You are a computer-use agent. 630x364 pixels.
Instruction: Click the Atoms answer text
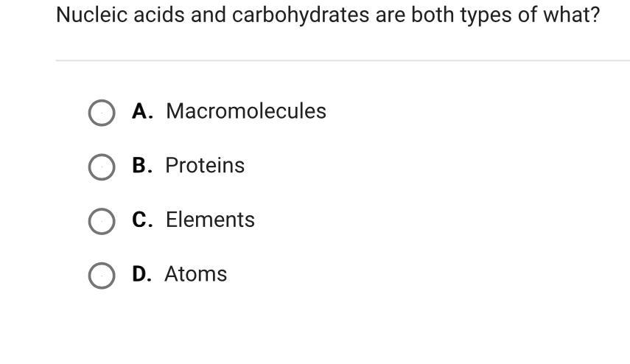coord(196,274)
